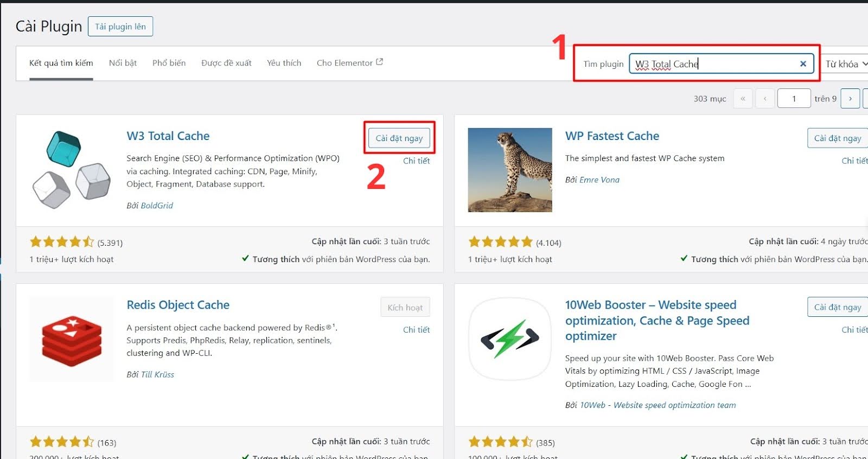The width and height of the screenshot is (868, 459).
Task: Click WP Fastest Cache star rating
Action: [501, 242]
